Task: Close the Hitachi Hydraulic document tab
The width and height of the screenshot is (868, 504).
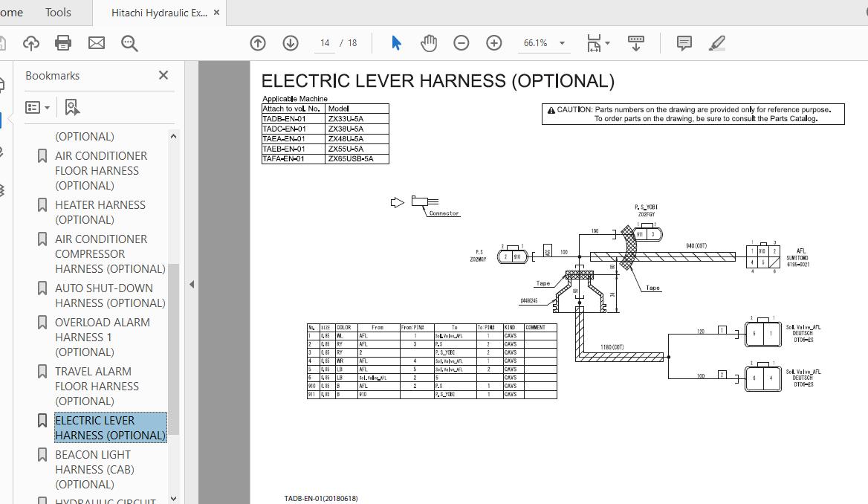Action: (x=216, y=12)
